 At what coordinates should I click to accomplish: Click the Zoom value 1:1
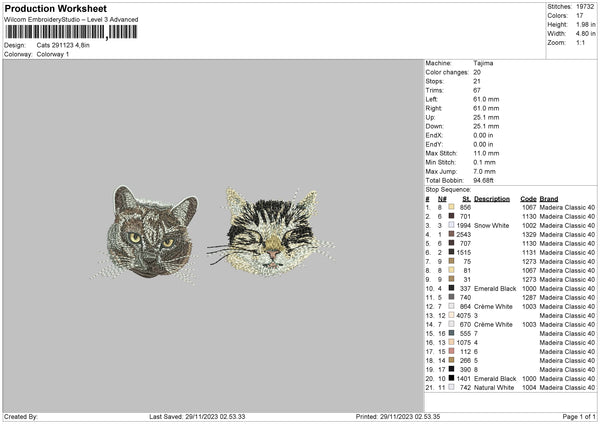click(580, 43)
